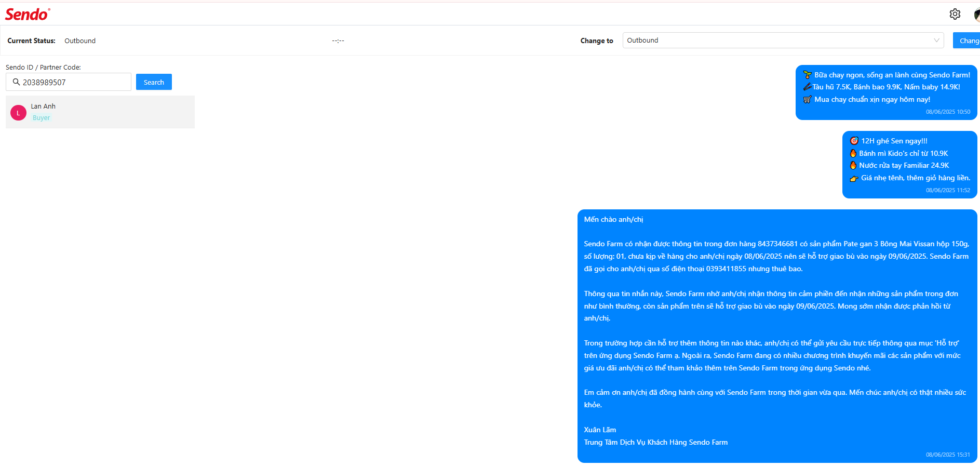Select the 12H ghé Sen ngay message
Image resolution: width=980 pixels, height=466 pixels.
909,165
